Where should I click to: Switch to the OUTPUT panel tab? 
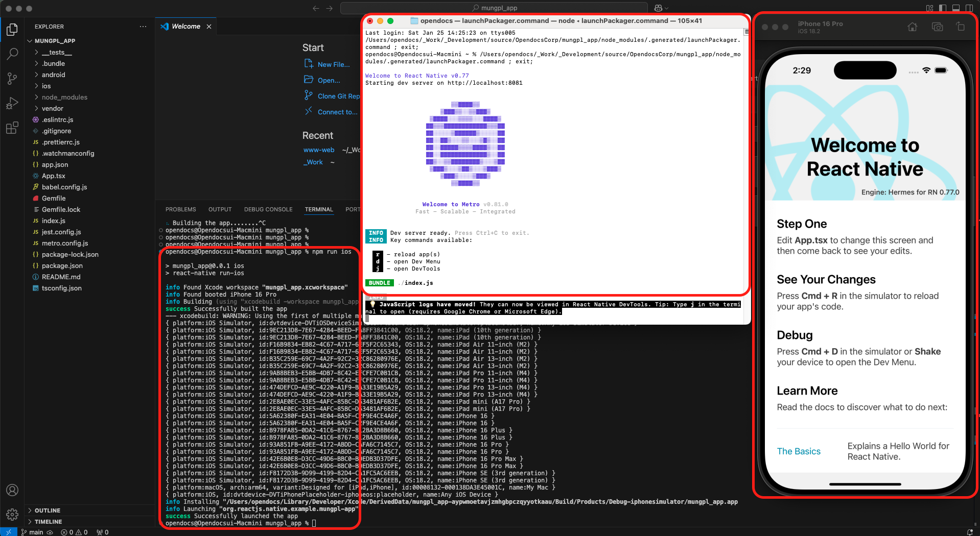[x=220, y=209]
